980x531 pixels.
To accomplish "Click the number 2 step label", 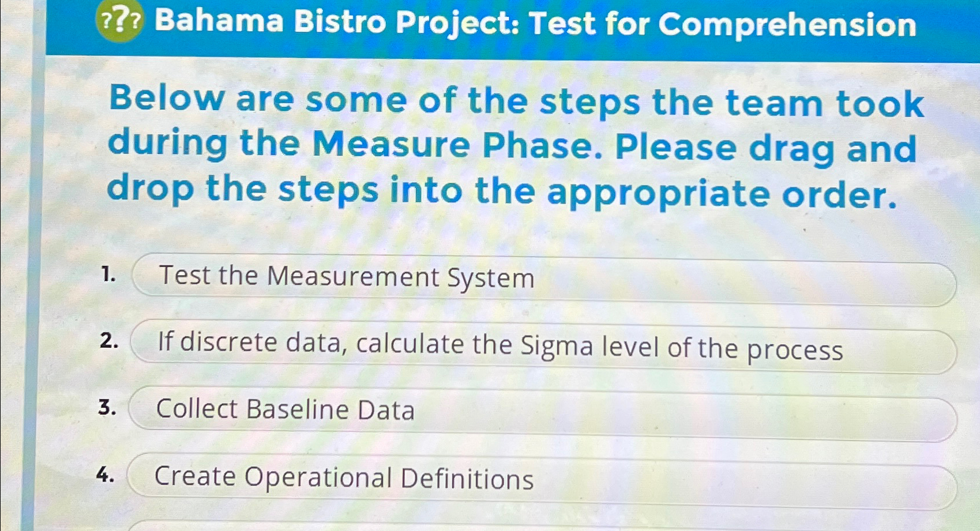I will [x=110, y=341].
